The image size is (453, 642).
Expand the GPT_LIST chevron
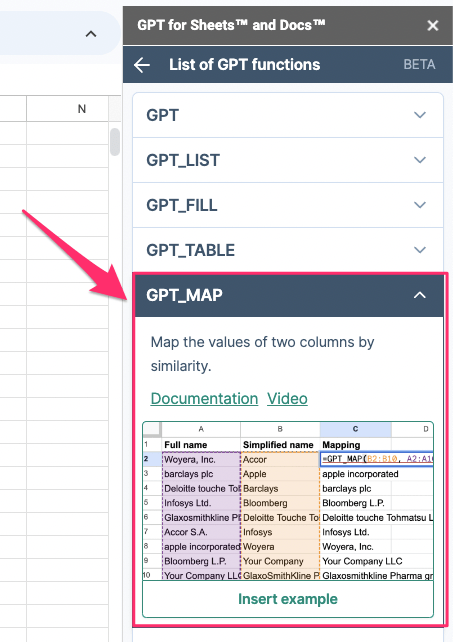pos(420,160)
